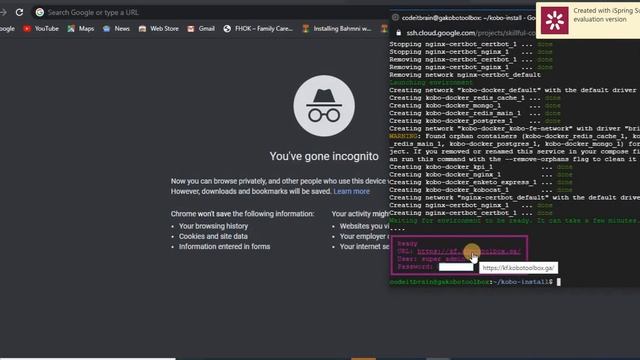Click the Google icon in address bar
This screenshot has width=640, height=360.
tap(40, 13)
